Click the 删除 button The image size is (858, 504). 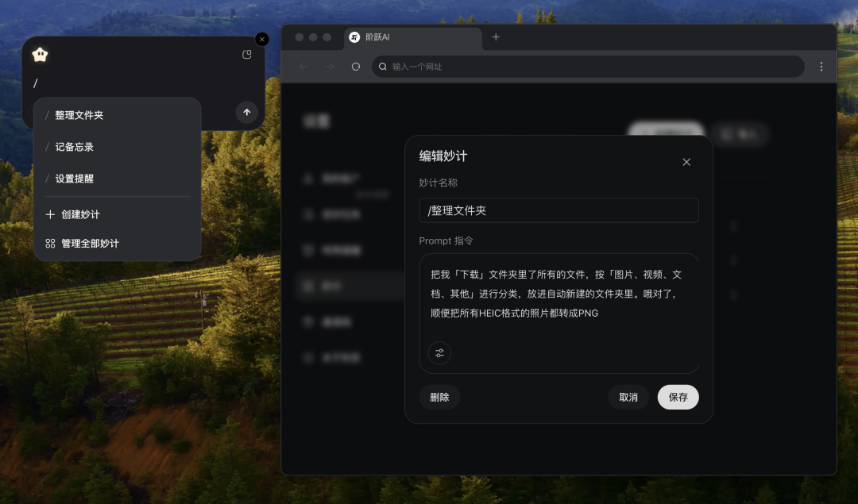click(439, 398)
